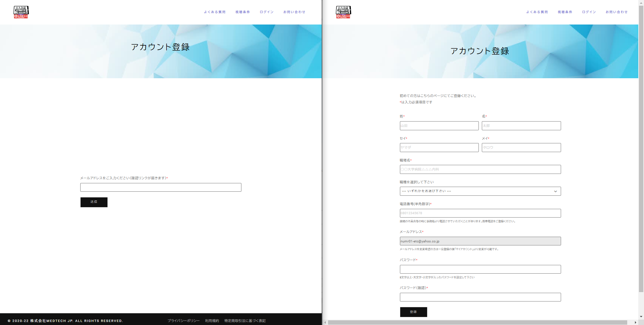Click the dropdown chevron arrow for 職種
Image resolution: width=644 pixels, height=325 pixels.
(x=555, y=191)
